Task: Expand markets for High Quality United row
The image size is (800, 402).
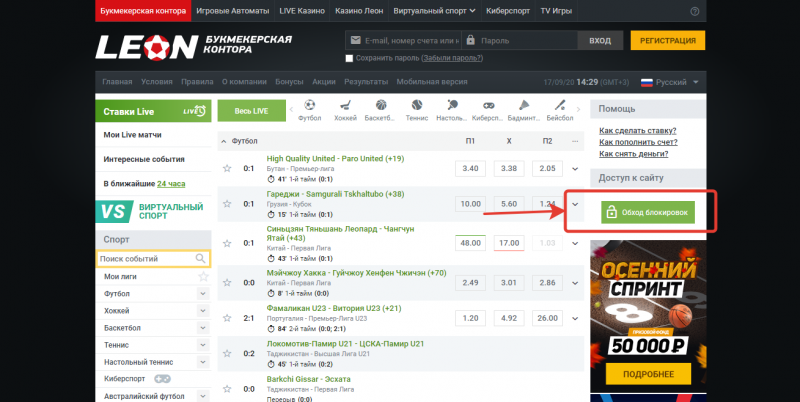Action: click(576, 169)
